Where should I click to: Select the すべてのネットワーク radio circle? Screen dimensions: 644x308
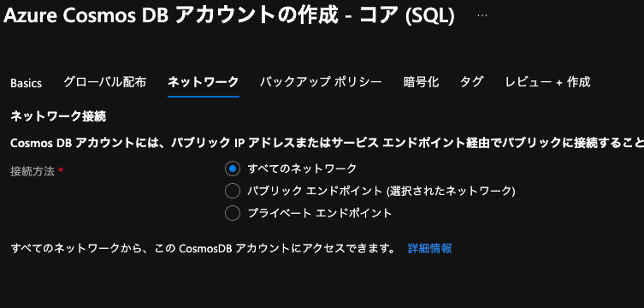[x=233, y=169]
